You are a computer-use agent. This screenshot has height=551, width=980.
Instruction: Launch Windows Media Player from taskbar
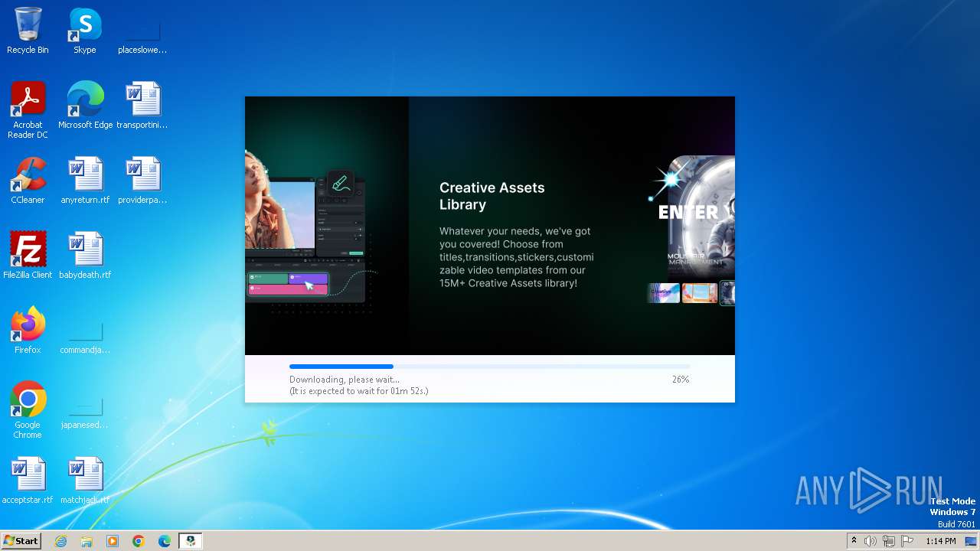tap(113, 541)
